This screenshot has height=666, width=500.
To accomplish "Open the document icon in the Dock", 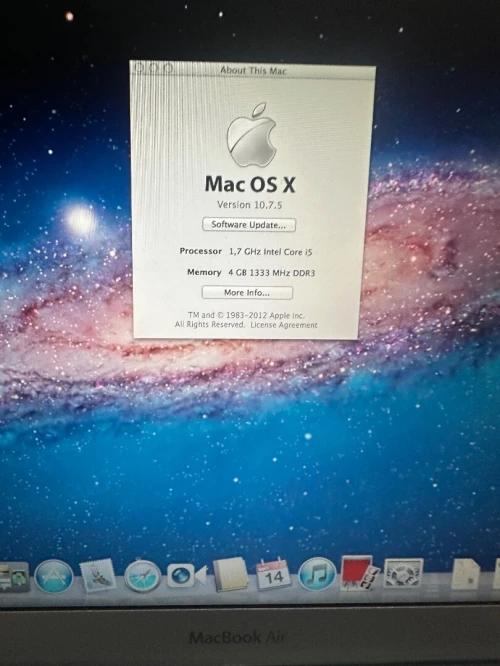I will tap(466, 573).
